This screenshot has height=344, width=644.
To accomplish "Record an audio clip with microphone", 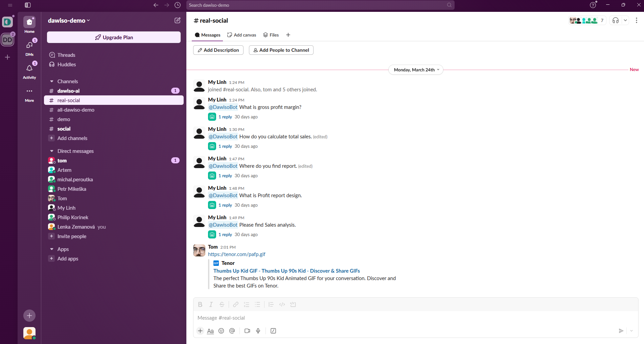I will click(x=258, y=331).
